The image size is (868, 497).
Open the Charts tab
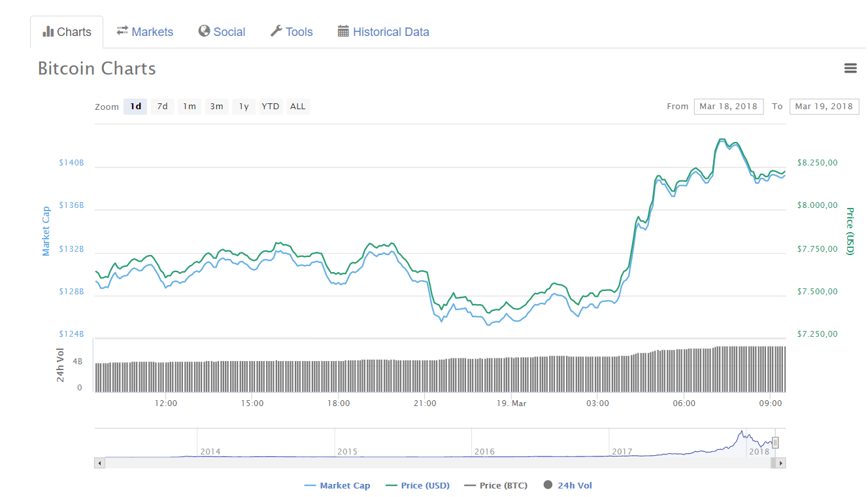click(x=67, y=32)
